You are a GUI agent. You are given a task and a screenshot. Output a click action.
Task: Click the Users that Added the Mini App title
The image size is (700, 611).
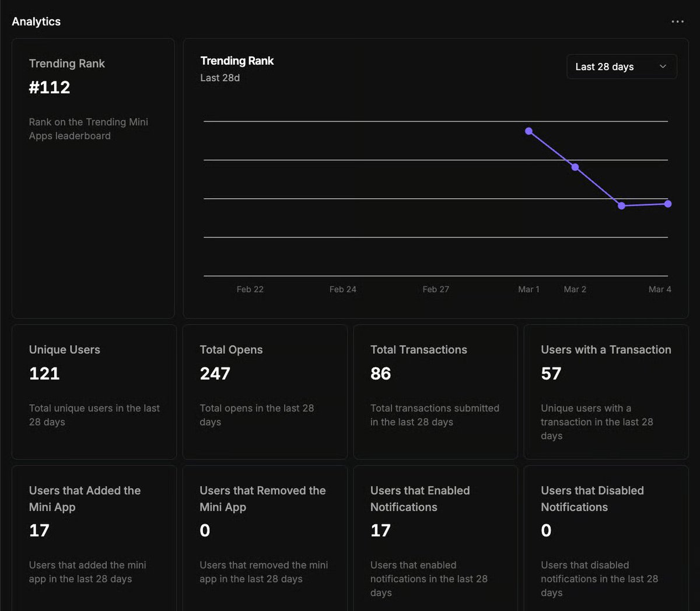85,499
